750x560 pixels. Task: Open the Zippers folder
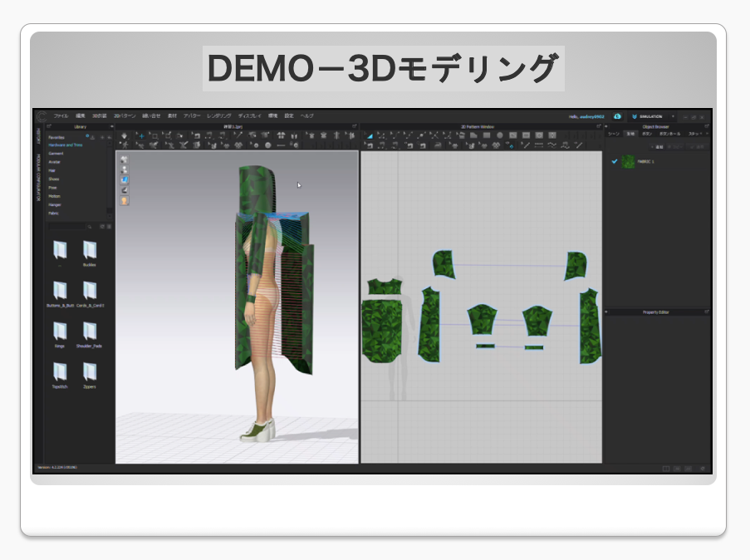point(89,372)
